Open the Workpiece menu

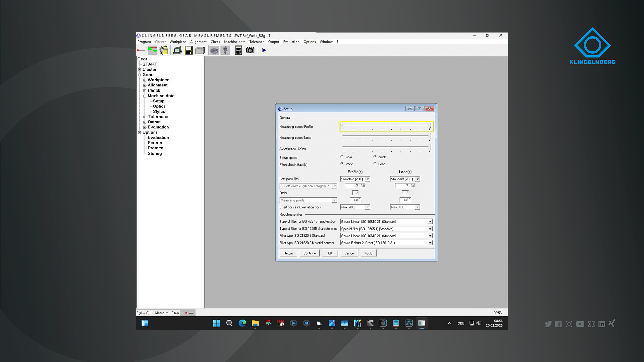tap(178, 42)
